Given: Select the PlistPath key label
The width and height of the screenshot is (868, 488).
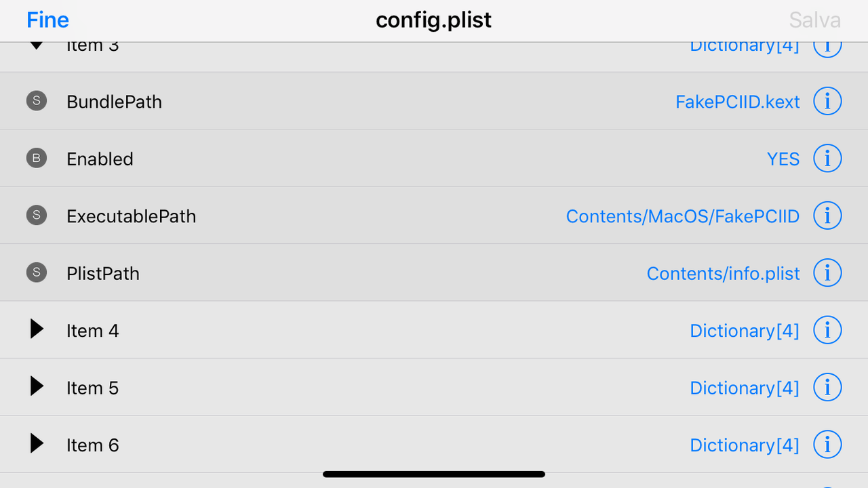Looking at the screenshot, I should point(103,273).
